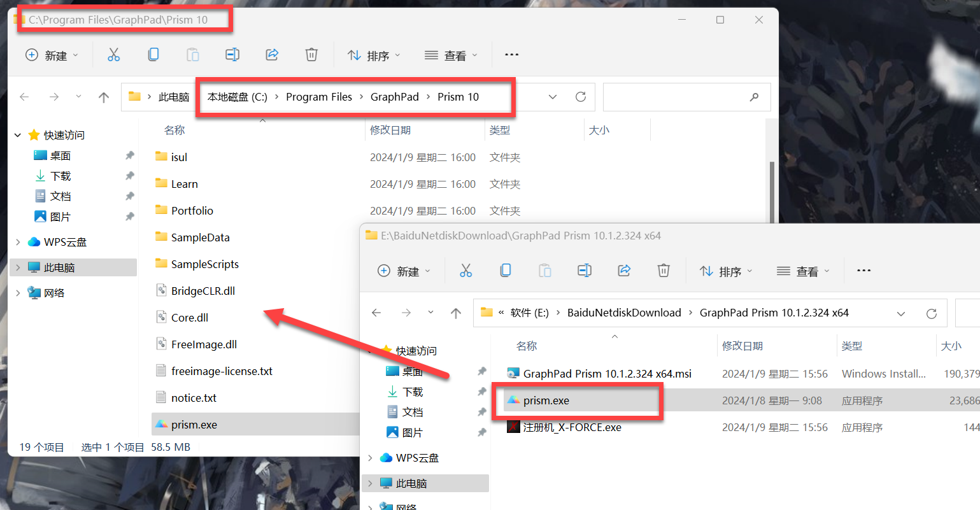
Task: Click the Cut icon in the Prism 10 window toolbar
Action: (x=113, y=55)
